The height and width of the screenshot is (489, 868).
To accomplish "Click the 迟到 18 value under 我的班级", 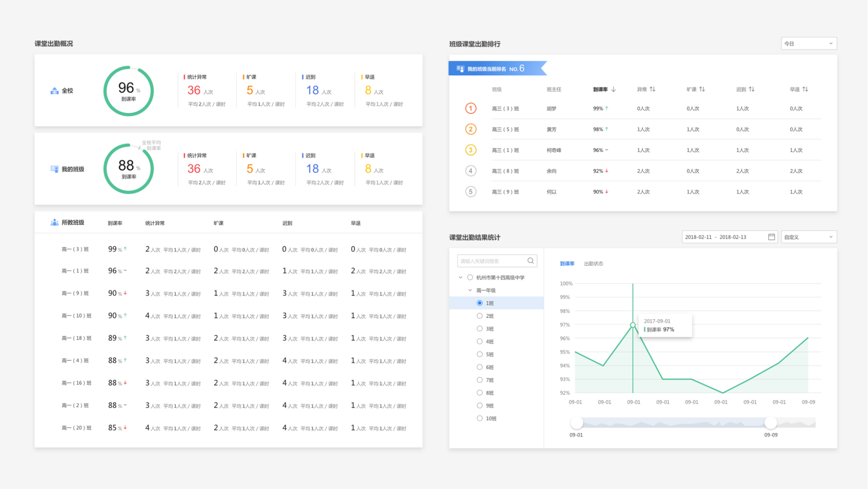I will tap(312, 169).
